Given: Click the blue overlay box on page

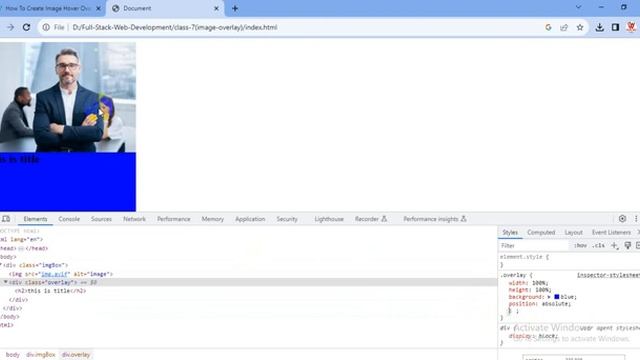Looking at the screenshot, I should click(x=68, y=182).
